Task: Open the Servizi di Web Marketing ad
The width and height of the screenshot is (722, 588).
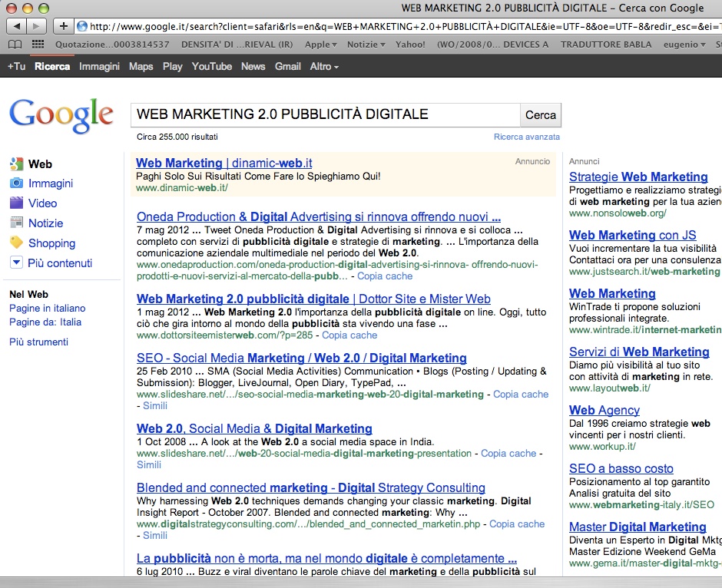Action: point(639,352)
